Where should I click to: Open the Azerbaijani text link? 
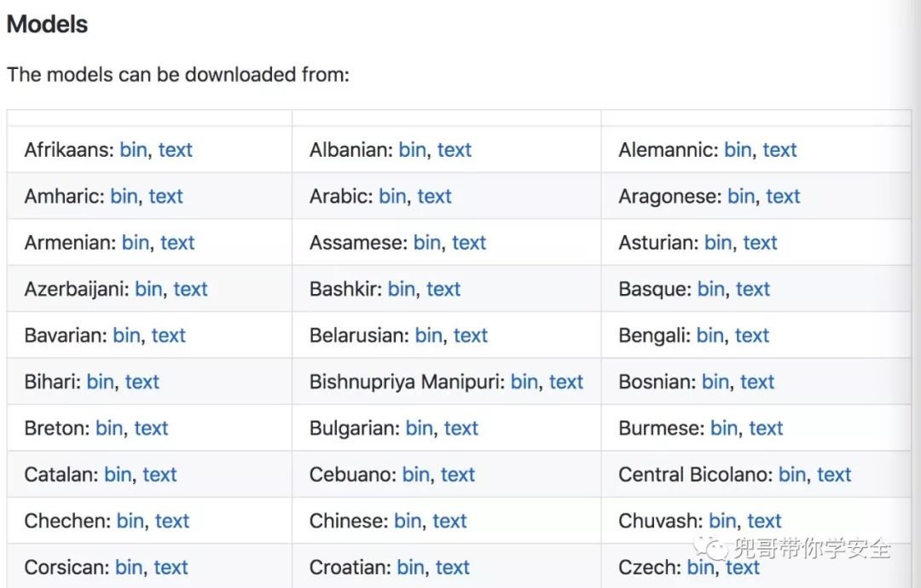pos(190,290)
